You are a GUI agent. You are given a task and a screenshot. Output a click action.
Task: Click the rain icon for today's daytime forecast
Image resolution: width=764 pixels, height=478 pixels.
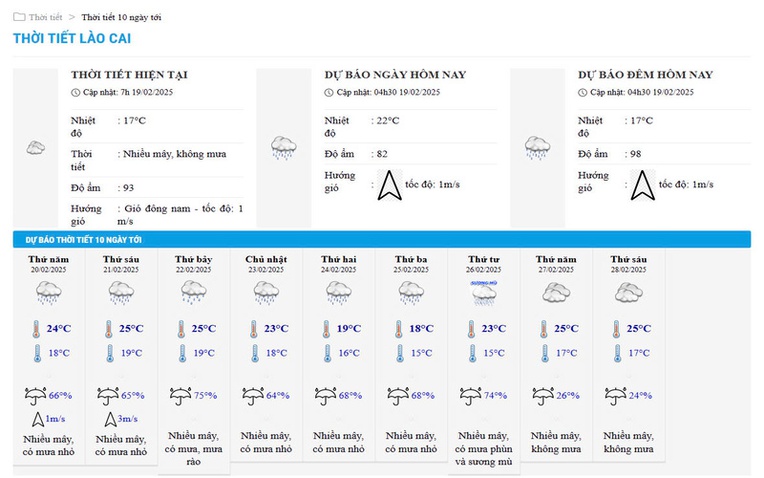pos(284,148)
